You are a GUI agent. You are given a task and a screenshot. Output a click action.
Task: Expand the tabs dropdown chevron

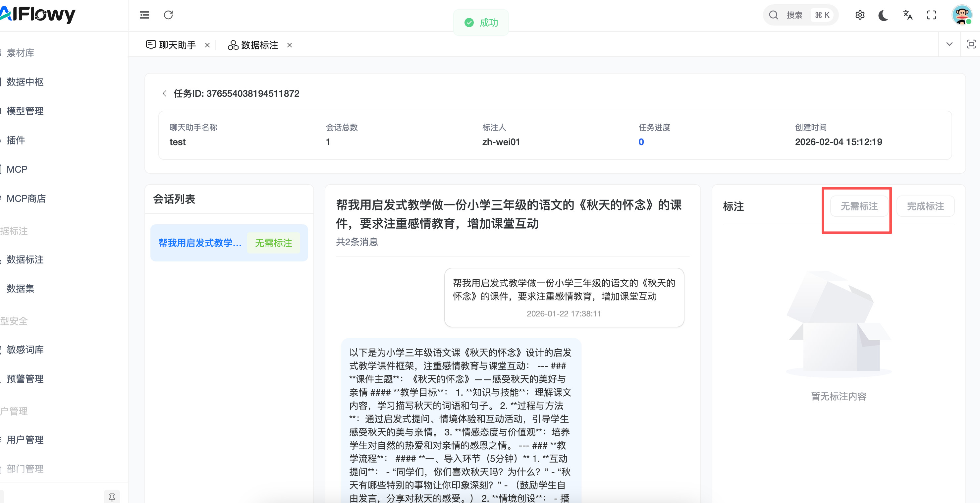click(949, 44)
